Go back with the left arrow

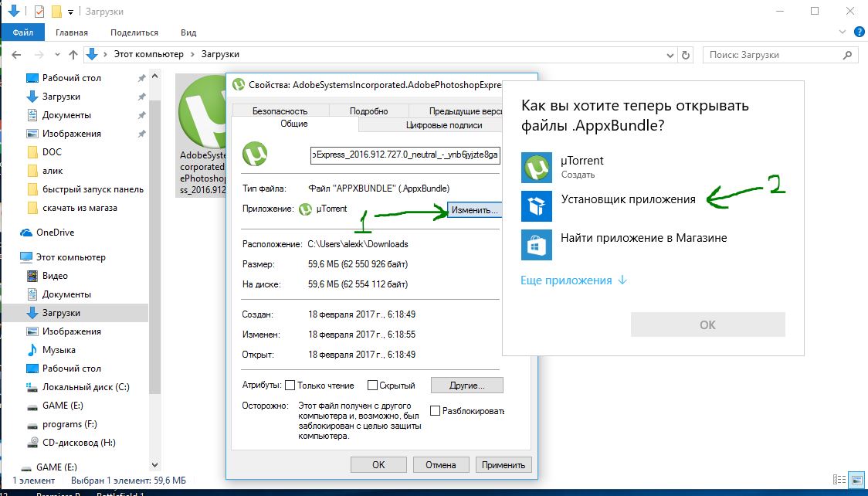tap(17, 55)
